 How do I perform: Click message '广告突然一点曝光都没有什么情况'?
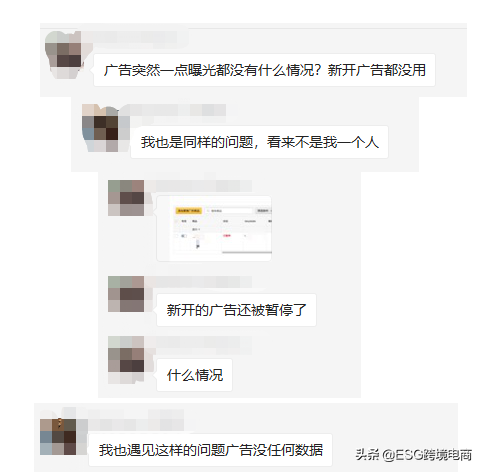(264, 70)
